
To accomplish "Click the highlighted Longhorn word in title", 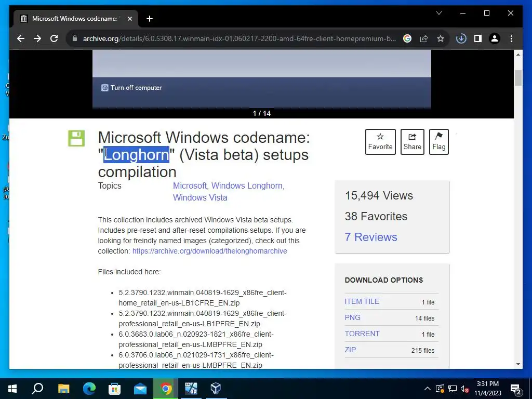I will 137,155.
